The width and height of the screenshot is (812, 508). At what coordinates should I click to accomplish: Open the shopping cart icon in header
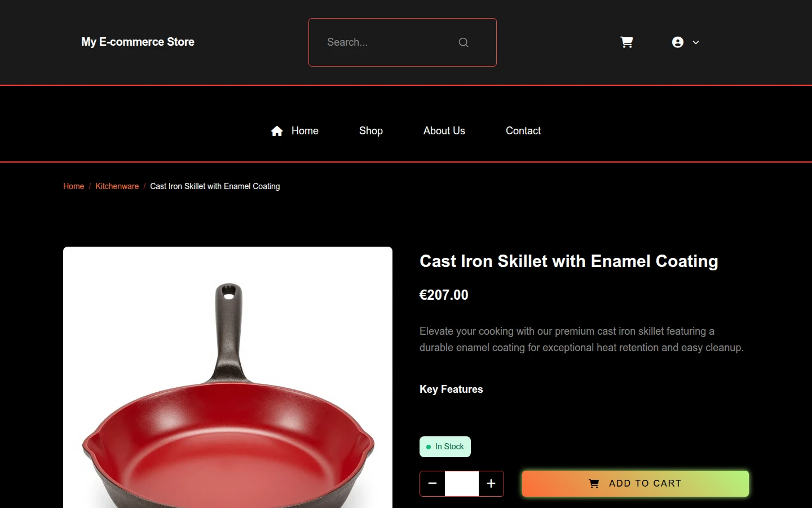(x=626, y=42)
